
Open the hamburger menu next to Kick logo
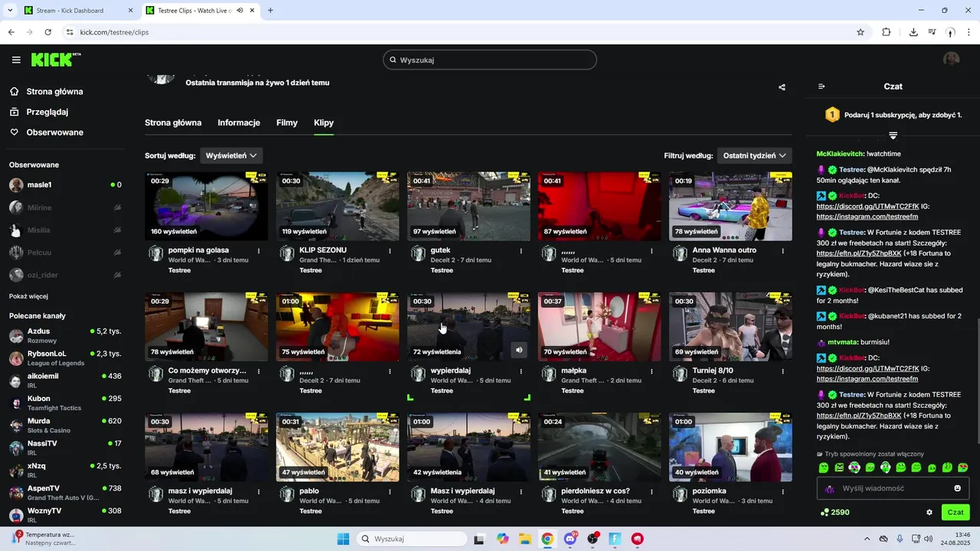click(16, 60)
